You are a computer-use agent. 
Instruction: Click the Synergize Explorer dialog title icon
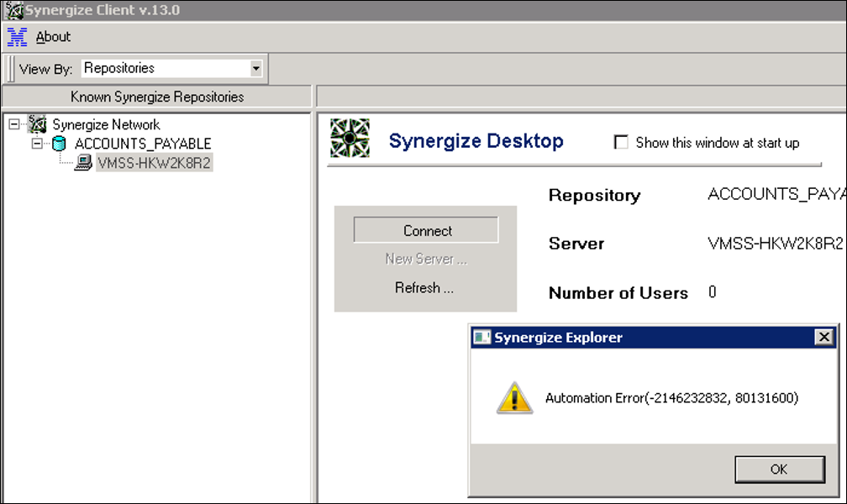tap(481, 337)
